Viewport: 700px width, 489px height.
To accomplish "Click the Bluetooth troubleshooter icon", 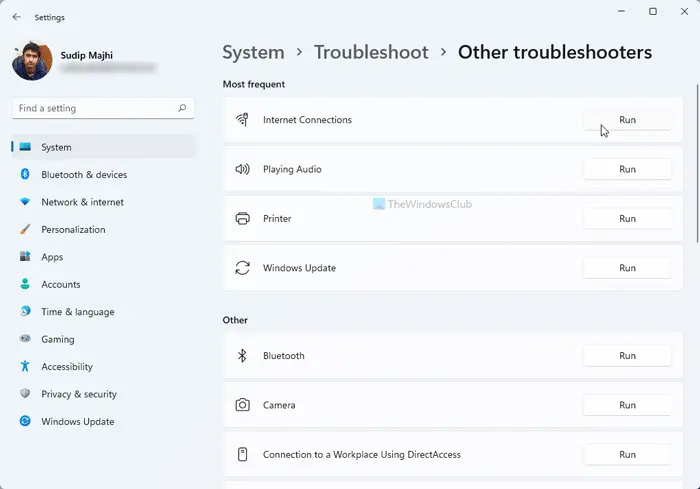I will [242, 355].
